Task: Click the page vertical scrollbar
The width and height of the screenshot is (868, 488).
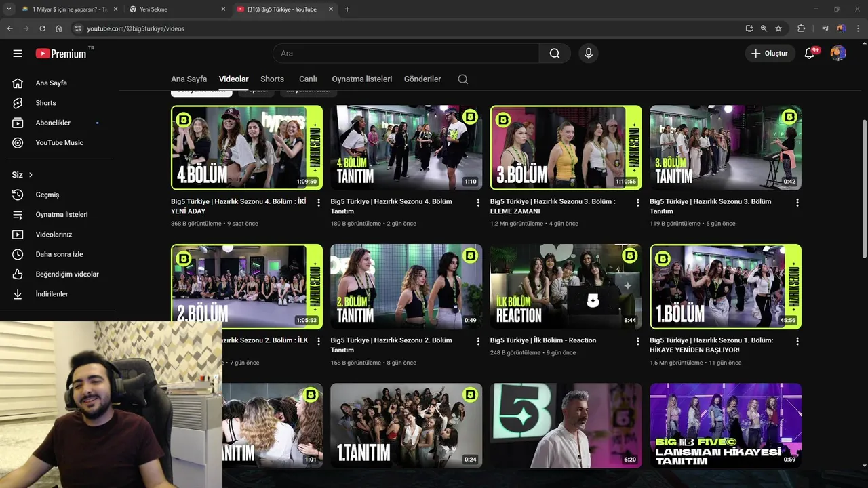Action: coord(864,188)
